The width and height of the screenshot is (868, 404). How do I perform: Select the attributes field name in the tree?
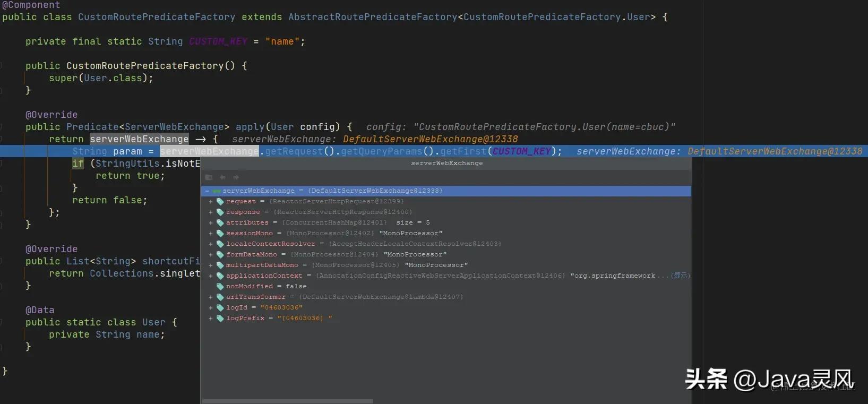click(x=247, y=223)
